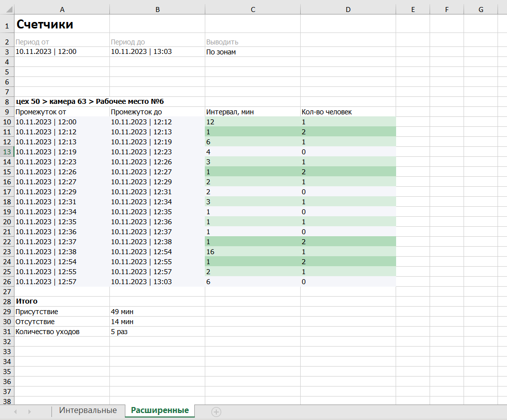Click the Отсутствие label cell
Viewport: 507px width, 420px height.
(62, 322)
